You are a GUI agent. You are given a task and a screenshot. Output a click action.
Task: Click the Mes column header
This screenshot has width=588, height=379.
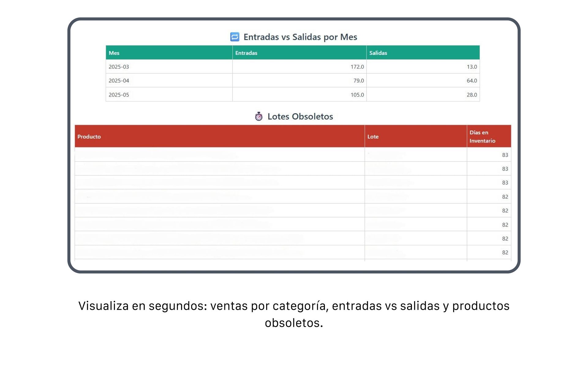114,53
